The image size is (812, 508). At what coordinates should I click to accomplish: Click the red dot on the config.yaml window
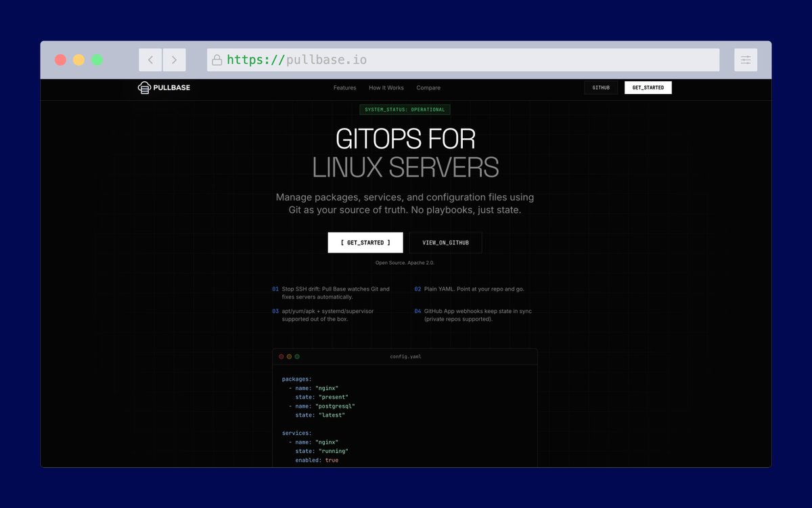pyautogui.click(x=281, y=356)
